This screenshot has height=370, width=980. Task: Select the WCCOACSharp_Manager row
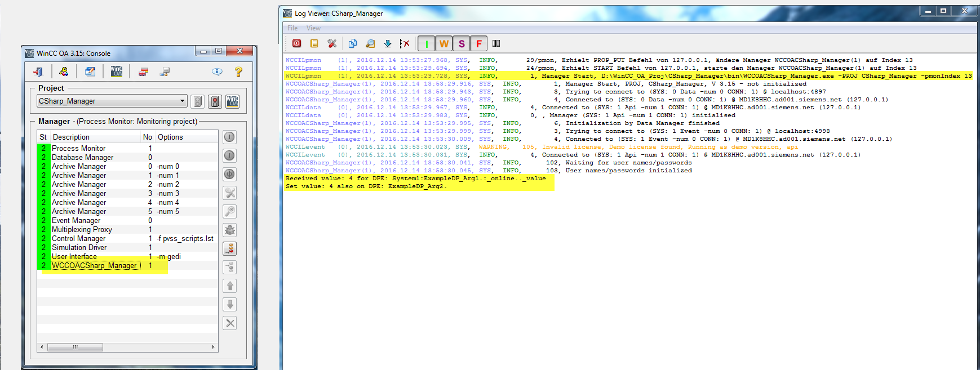click(x=128, y=265)
